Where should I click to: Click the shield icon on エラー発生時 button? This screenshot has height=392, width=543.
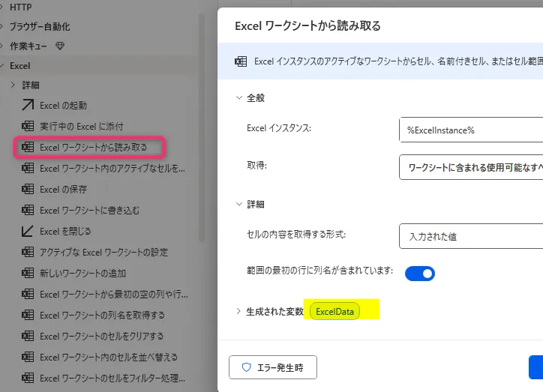[246, 368]
